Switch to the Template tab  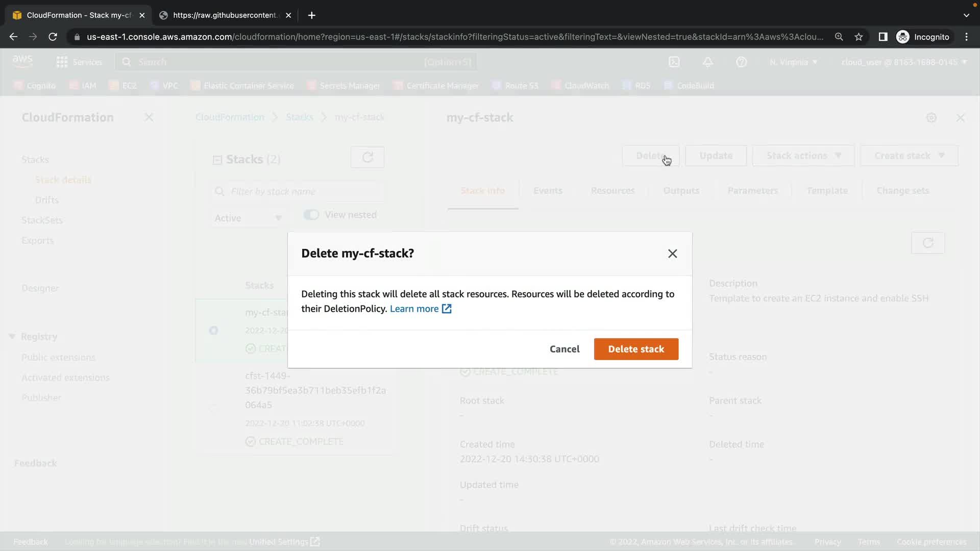(827, 191)
